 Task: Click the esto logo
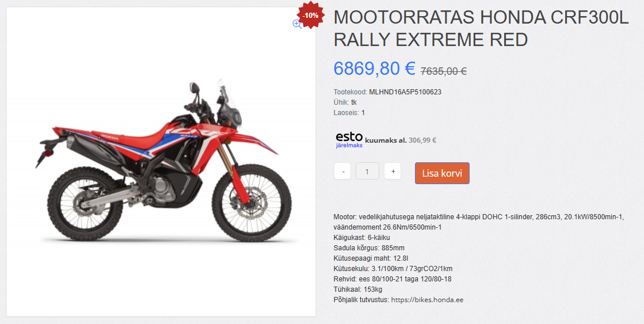pyautogui.click(x=349, y=137)
